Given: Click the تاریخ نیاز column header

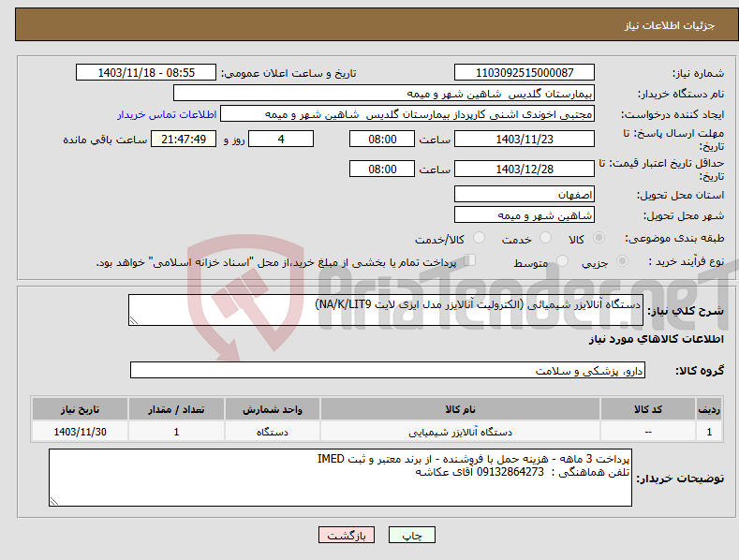Looking at the screenshot, I should coord(81,409).
